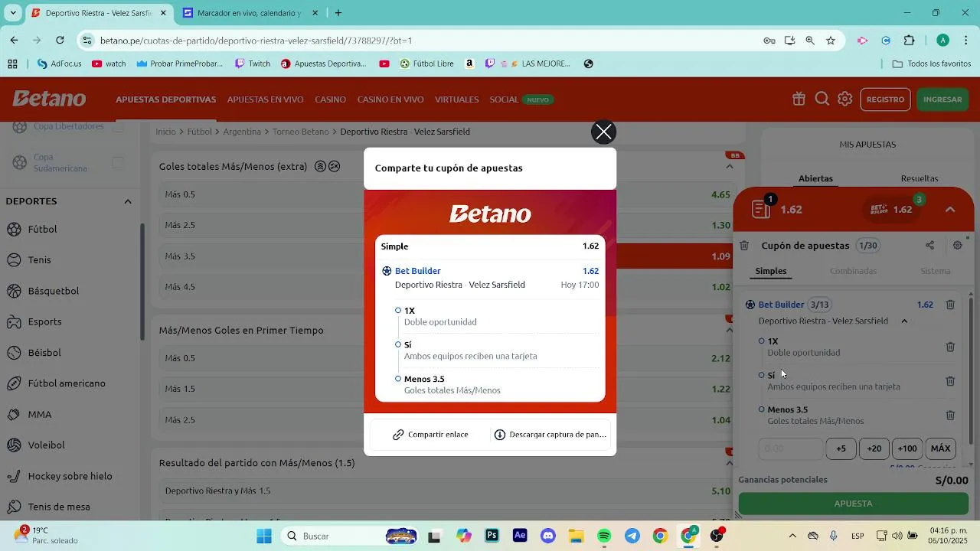The width and height of the screenshot is (980, 551).
Task: Open Spotify from the taskbar
Action: click(x=604, y=536)
